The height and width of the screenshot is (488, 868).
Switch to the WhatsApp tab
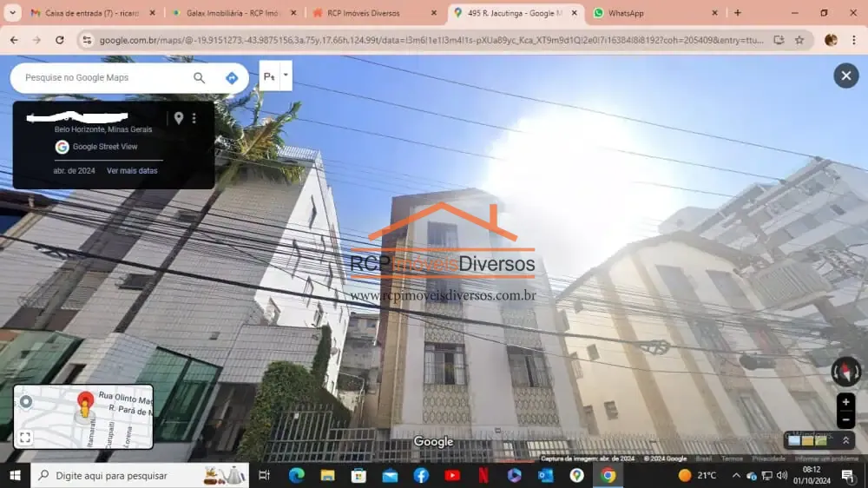tap(654, 13)
